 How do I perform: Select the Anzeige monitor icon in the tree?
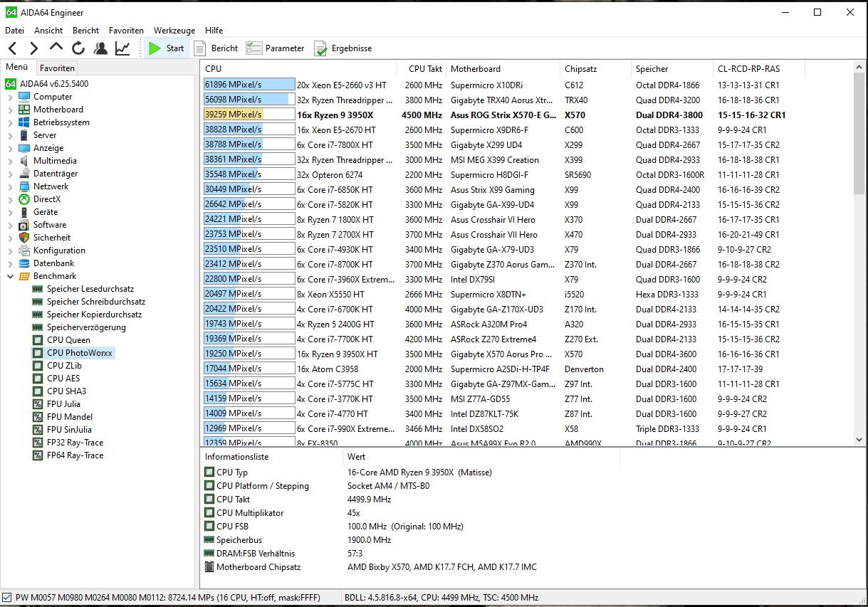25,148
